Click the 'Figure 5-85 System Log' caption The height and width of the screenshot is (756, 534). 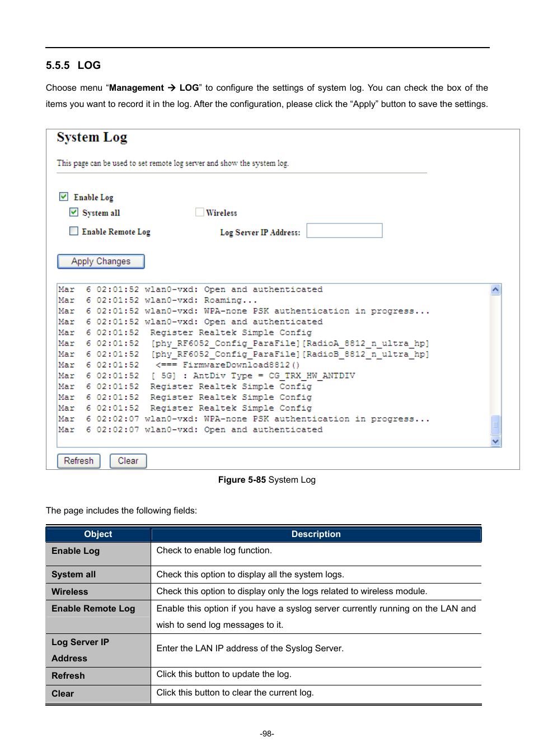point(267,480)
